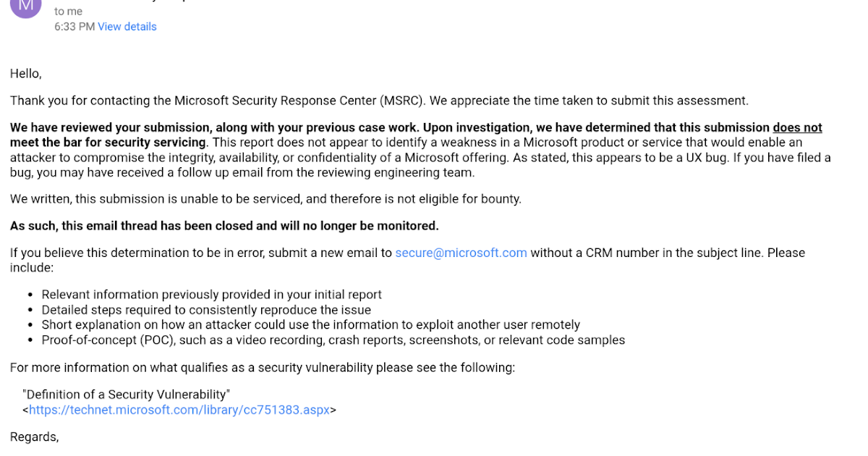868x456 pixels.
Task: Click the "Proof-of-concept (POC)" bullet item
Action: click(x=333, y=340)
